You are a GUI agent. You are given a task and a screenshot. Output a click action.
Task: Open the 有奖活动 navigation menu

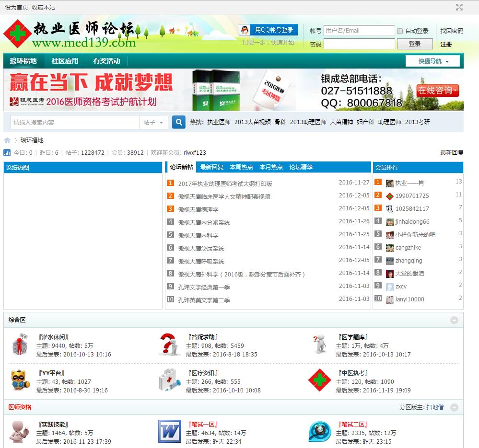106,61
